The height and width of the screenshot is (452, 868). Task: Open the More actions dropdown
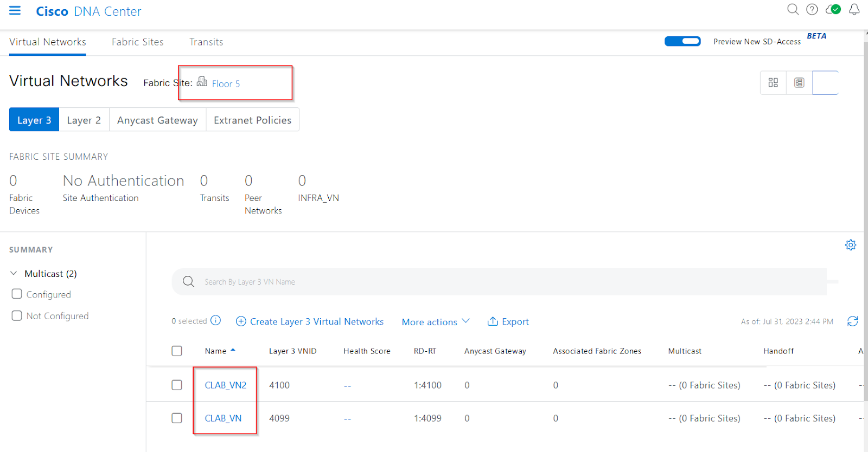click(436, 321)
